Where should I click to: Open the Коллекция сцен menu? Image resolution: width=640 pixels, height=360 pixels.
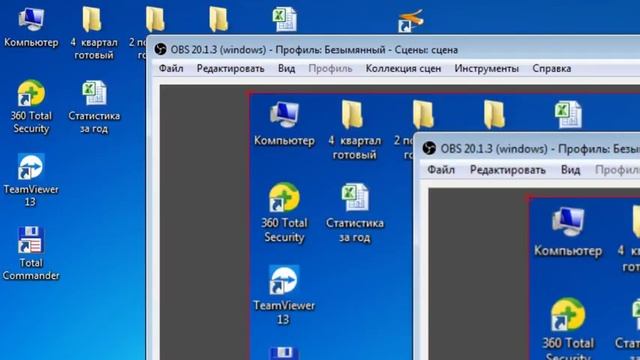(x=403, y=69)
